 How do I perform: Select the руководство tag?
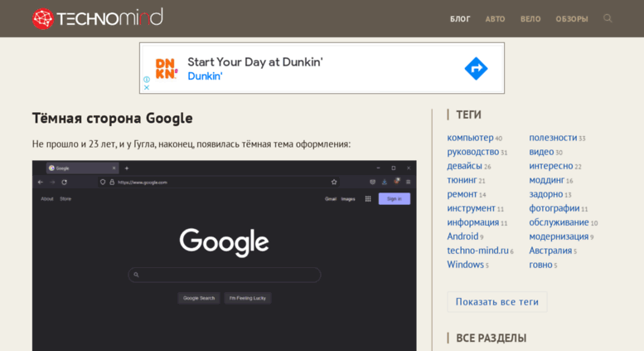click(472, 152)
